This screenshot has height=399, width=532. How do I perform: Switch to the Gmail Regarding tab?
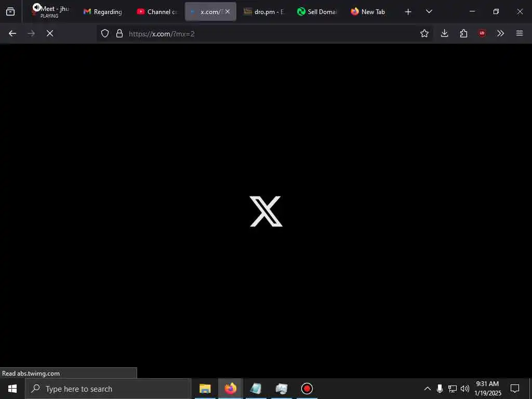[103, 11]
